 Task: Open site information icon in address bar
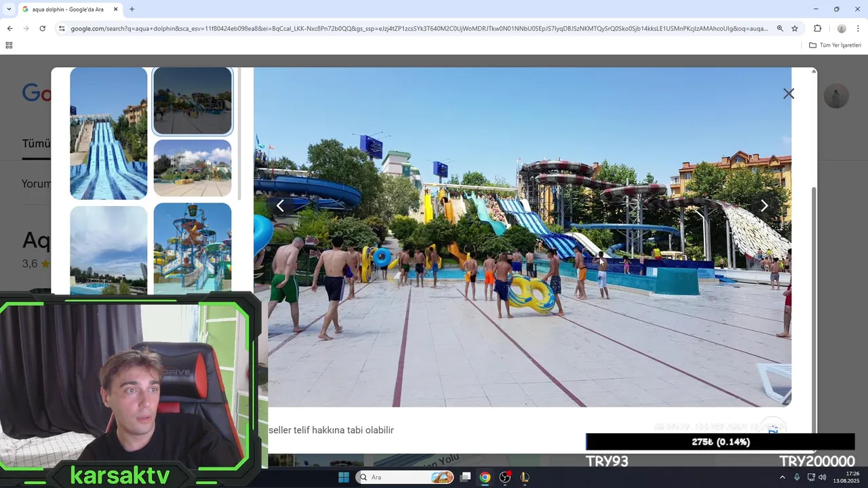(x=62, y=28)
